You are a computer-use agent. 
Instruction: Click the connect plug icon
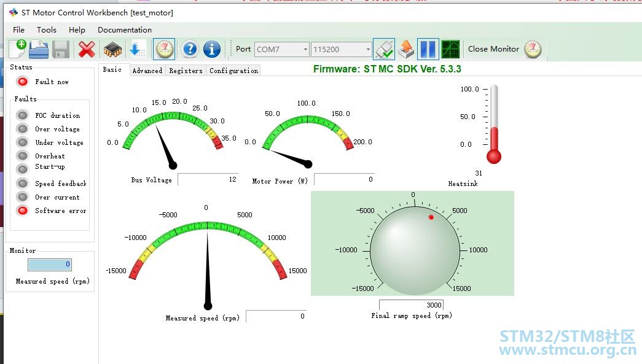pyautogui.click(x=384, y=49)
